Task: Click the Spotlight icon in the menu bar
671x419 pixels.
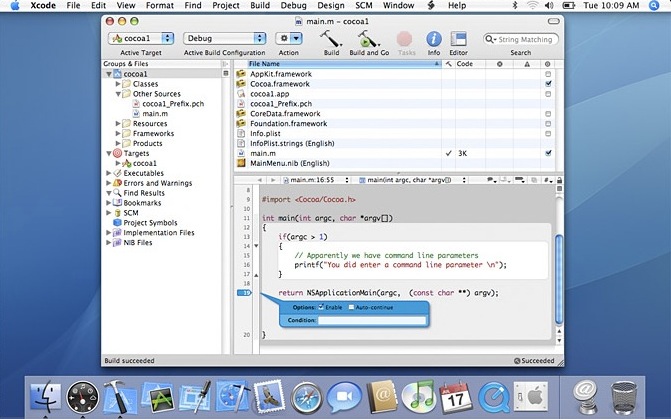Action: [x=654, y=6]
